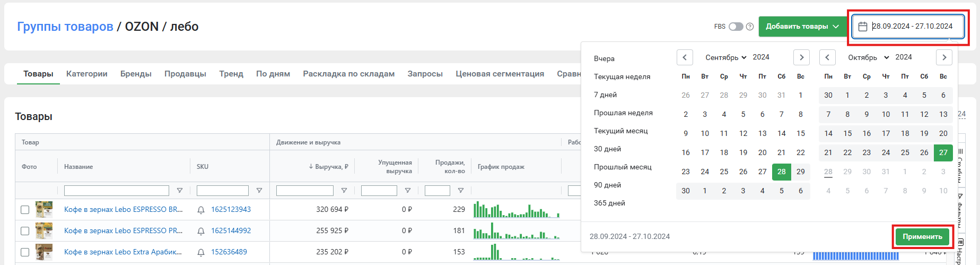980x265 pixels.
Task: Go to next month in September calendar
Action: tap(801, 57)
